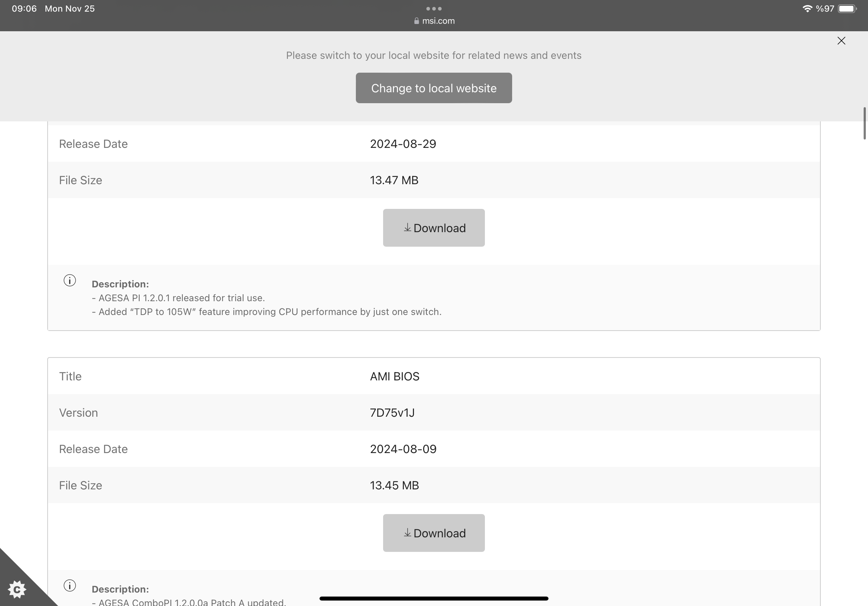
Task: Download BIOS version 7D75v1J
Action: (x=434, y=533)
